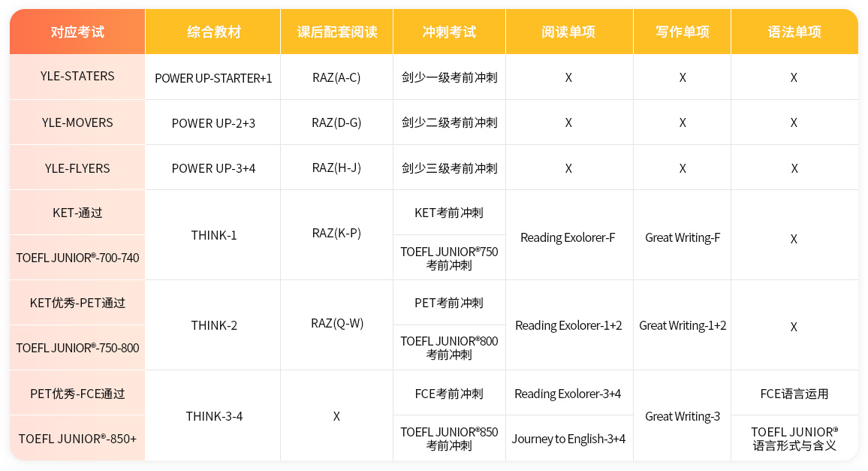The image size is (868, 471).
Task: Click the 语法单项 column header
Action: [794, 32]
